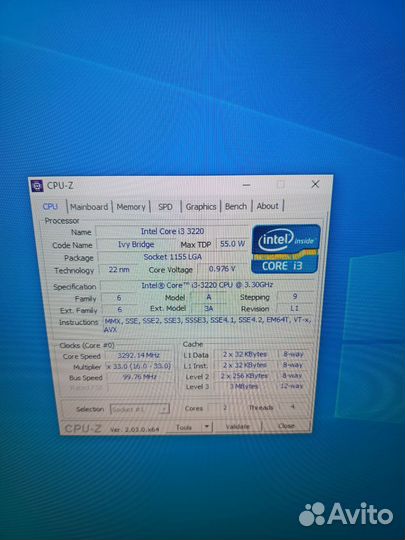Switch to the SPD tab
The width and height of the screenshot is (405, 540).
pos(165,207)
